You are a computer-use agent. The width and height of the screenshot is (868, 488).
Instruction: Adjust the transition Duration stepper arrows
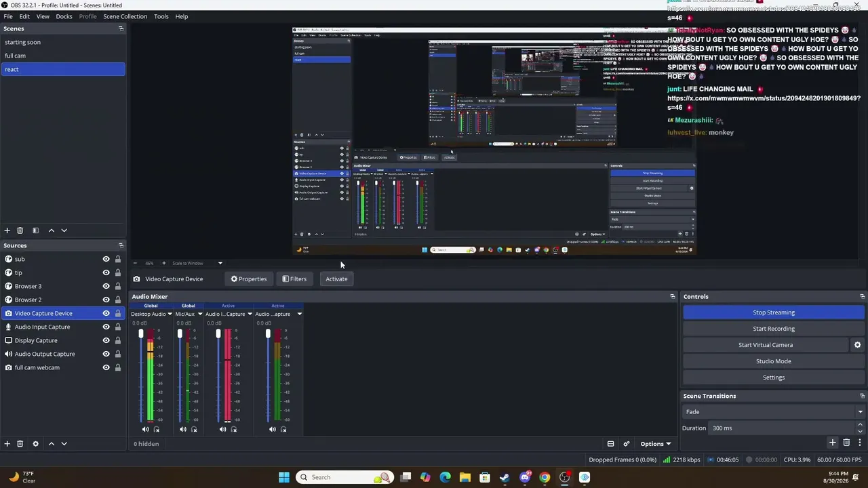tap(860, 428)
